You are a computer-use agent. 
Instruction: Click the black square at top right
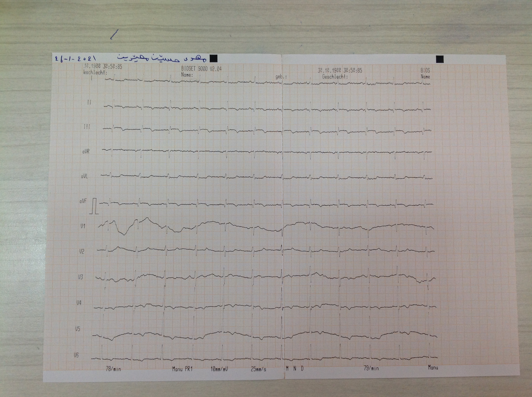(x=440, y=59)
